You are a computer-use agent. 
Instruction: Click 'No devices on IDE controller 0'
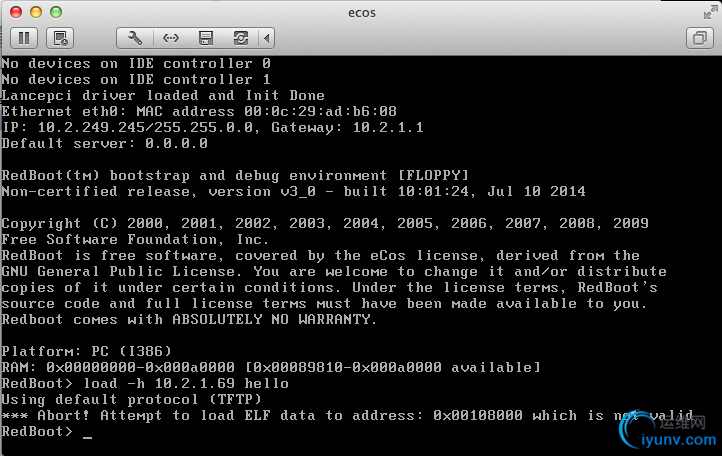[136, 63]
